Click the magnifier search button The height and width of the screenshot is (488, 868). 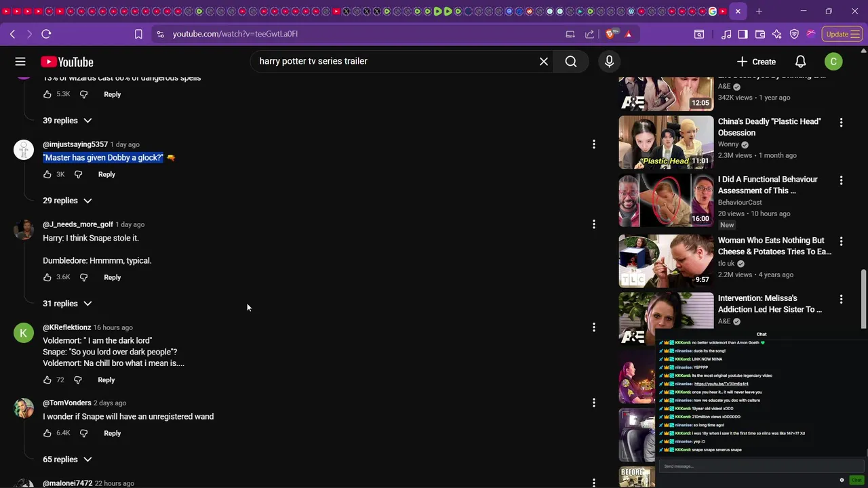click(x=571, y=62)
